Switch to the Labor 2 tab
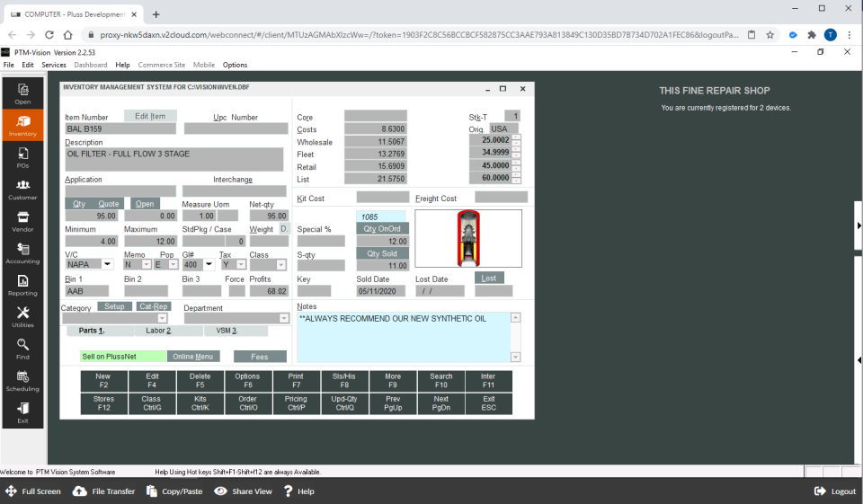 [168, 331]
